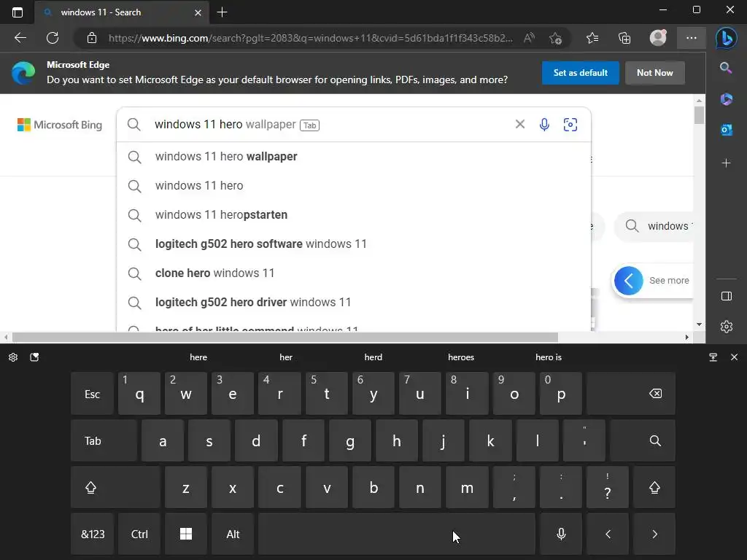
Task: Undock the touch keyboard icon
Action: (713, 357)
